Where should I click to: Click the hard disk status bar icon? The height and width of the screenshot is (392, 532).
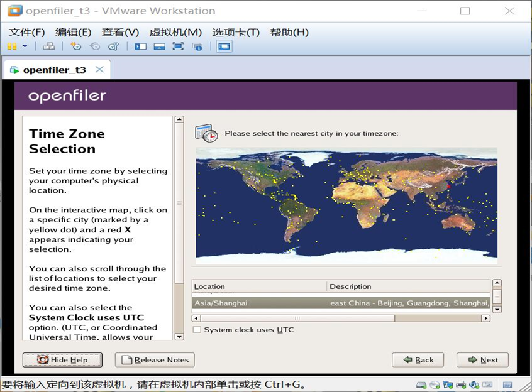tap(421, 384)
